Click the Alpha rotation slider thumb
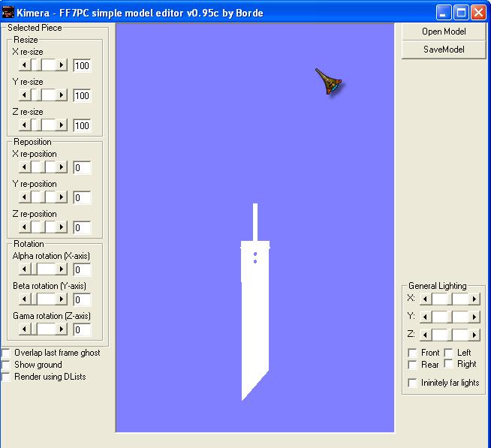 coord(34,269)
